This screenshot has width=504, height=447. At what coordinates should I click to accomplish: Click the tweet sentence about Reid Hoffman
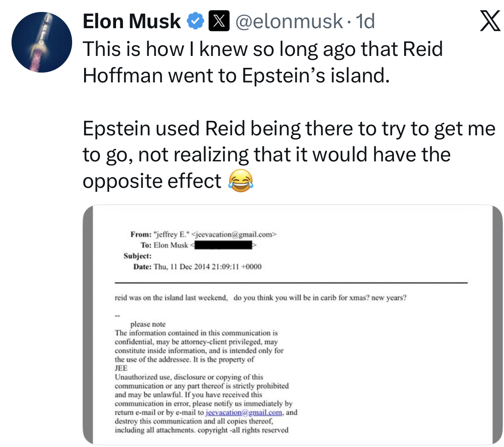(x=262, y=62)
